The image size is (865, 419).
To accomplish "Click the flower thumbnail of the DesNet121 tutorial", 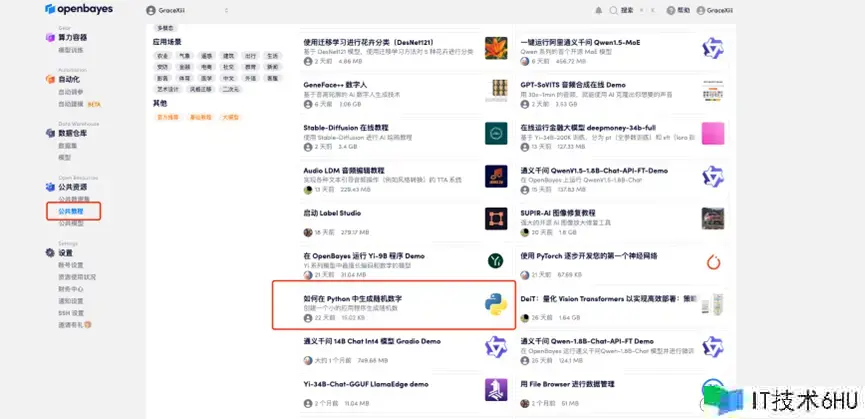I will coord(496,48).
